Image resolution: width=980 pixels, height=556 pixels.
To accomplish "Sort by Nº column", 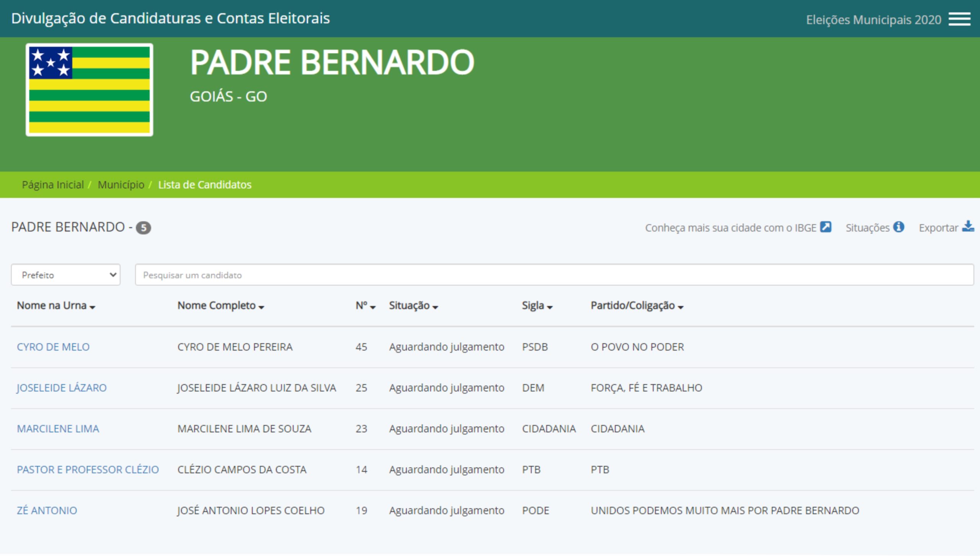I will pos(366,306).
